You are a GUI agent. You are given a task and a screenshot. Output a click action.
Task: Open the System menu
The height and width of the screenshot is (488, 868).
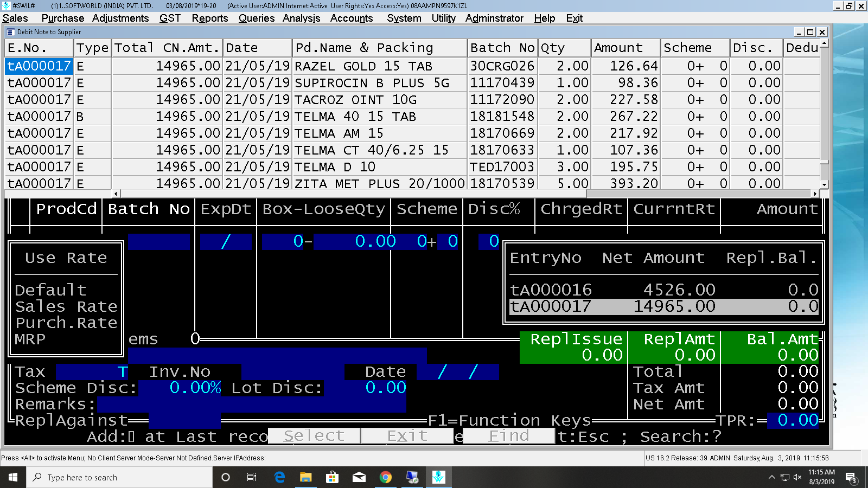(404, 18)
